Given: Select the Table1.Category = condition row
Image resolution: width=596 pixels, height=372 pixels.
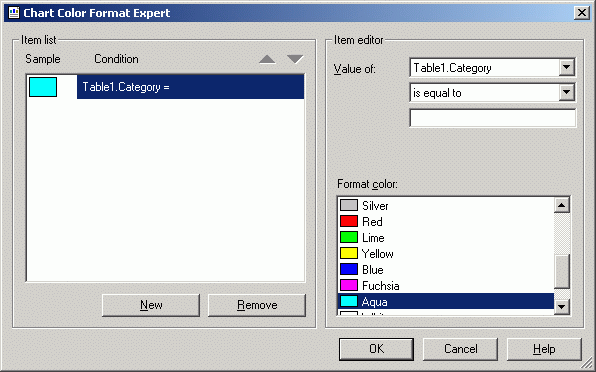Looking at the screenshot, I should point(190,87).
